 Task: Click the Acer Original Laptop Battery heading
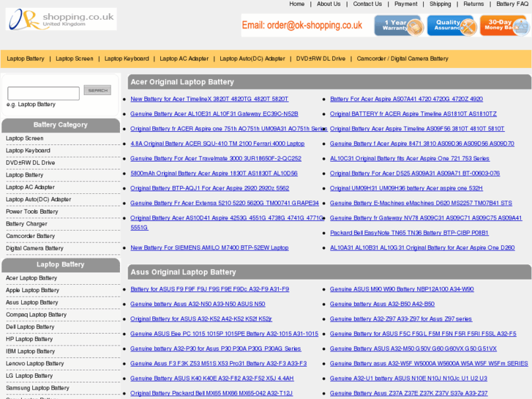[x=182, y=82]
